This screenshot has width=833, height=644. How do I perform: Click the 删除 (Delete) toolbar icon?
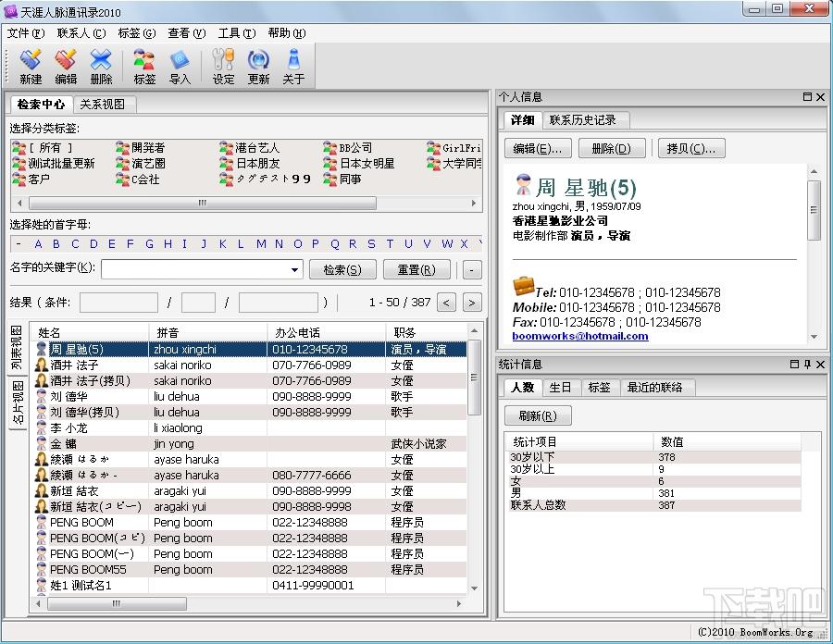(101, 67)
